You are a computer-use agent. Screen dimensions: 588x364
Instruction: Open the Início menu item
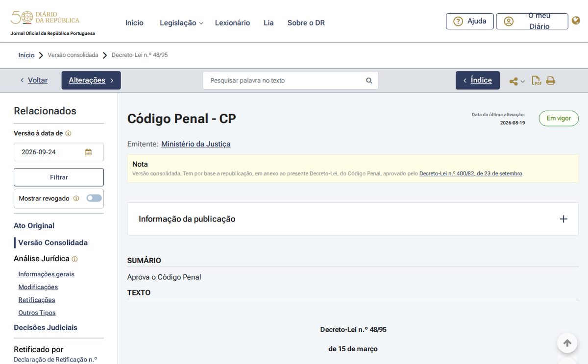pyautogui.click(x=134, y=23)
